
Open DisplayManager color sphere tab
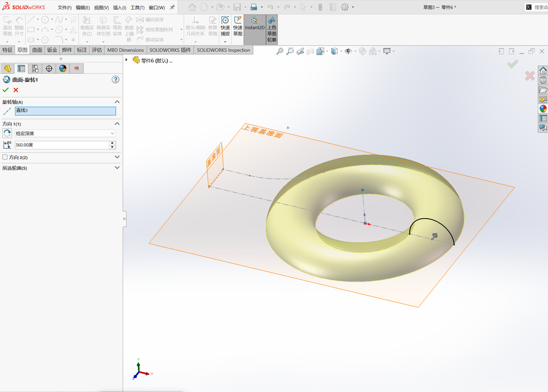[x=63, y=68]
